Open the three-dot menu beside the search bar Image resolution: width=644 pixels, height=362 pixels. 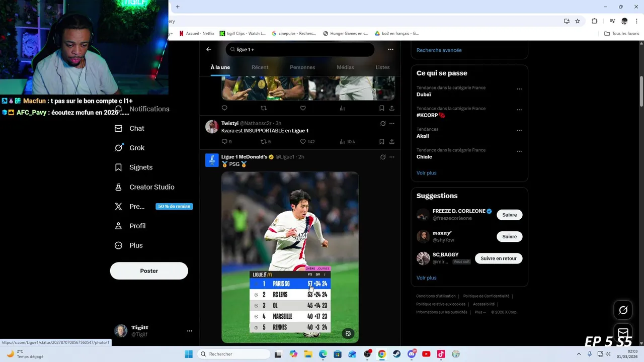[x=390, y=49]
